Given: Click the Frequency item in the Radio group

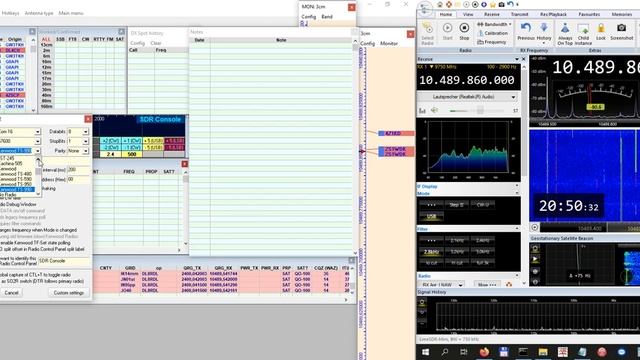Looking at the screenshot, I should click(x=491, y=42).
